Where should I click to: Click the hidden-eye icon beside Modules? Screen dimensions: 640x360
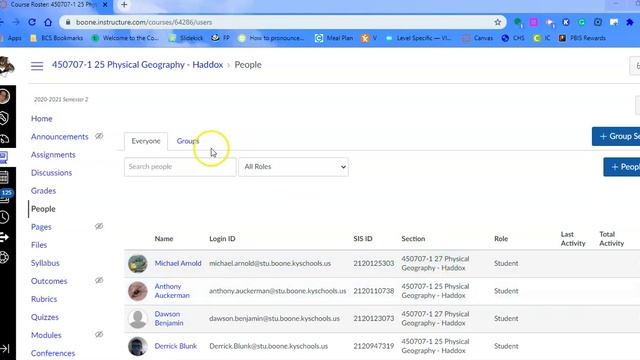click(x=99, y=334)
